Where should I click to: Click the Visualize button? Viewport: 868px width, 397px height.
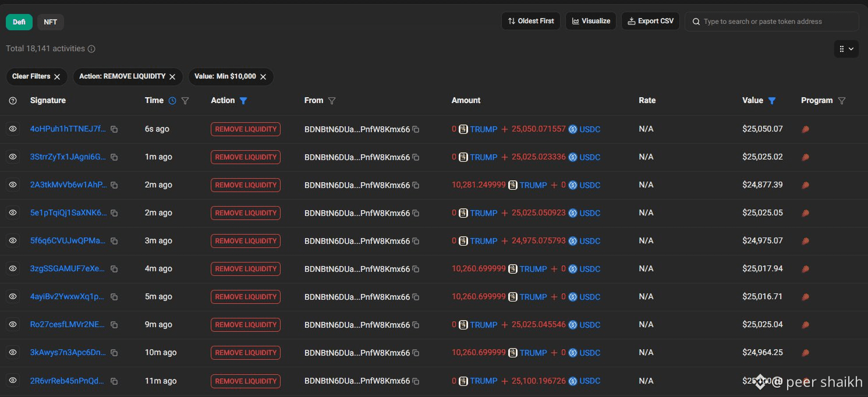[x=591, y=21]
